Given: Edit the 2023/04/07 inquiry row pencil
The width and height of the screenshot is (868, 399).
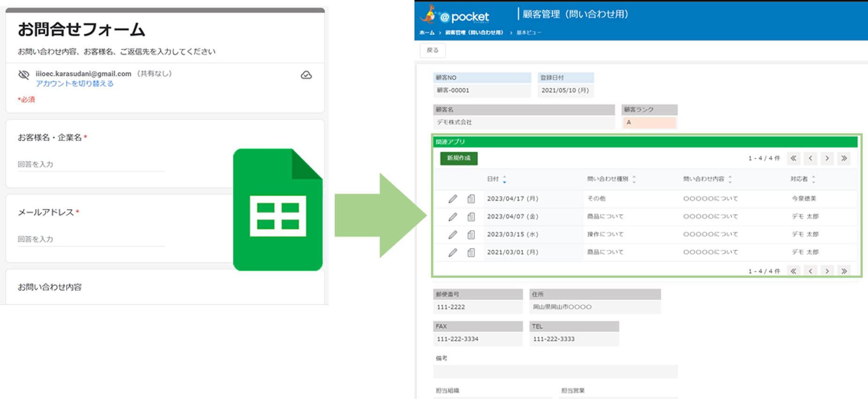Looking at the screenshot, I should pos(452,217).
